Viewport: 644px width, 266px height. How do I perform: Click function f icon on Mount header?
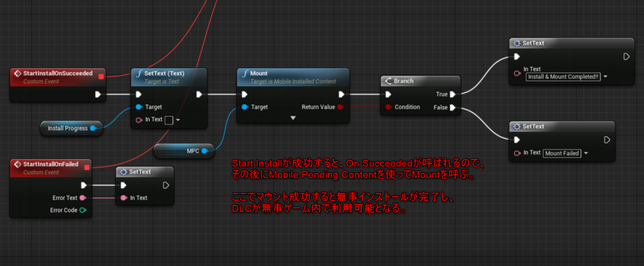(x=245, y=74)
